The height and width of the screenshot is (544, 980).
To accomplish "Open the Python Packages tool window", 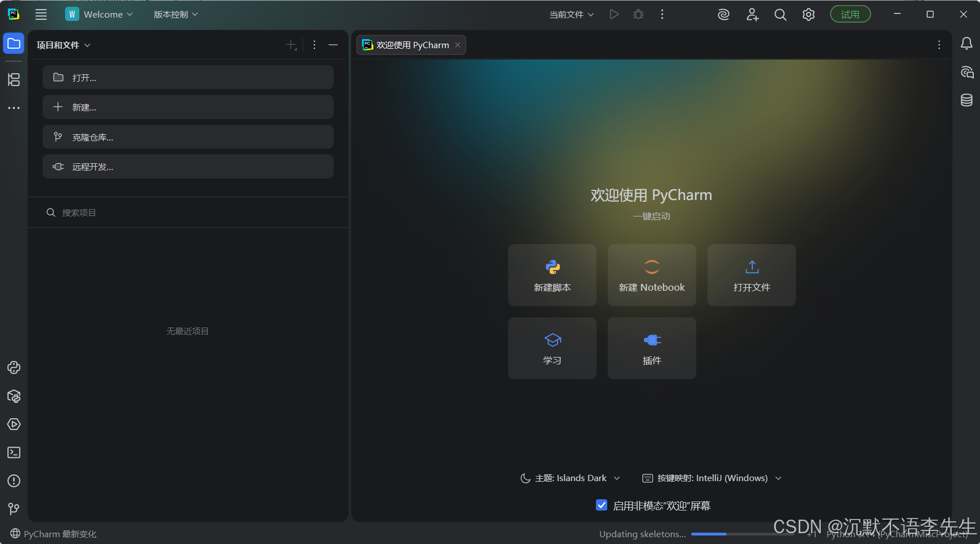I will [x=14, y=396].
